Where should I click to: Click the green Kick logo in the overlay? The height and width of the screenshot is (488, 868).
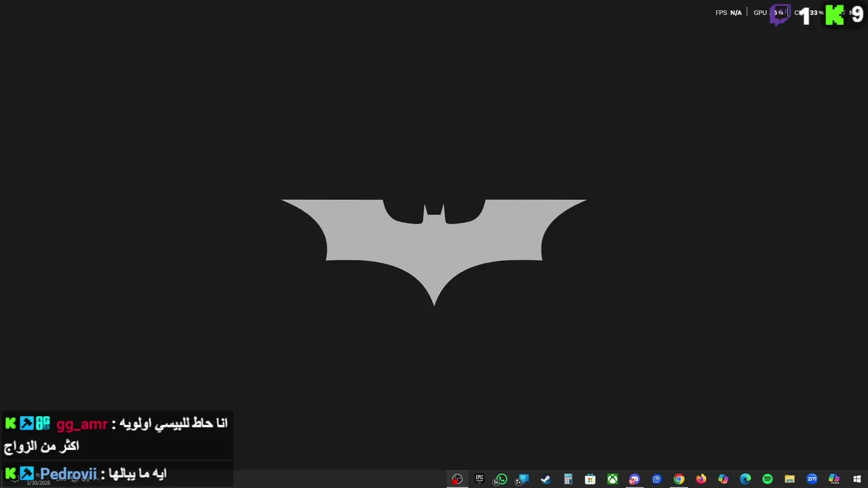835,15
